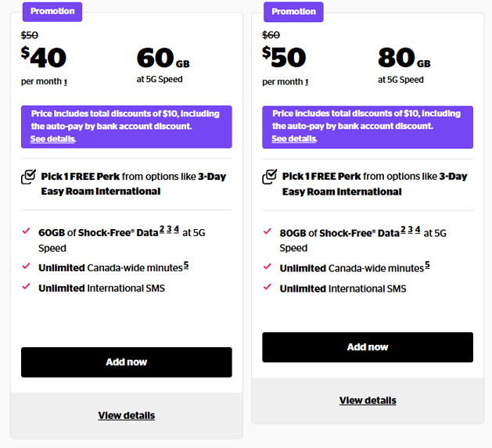Click Add now on the $50 plan
Viewport: 492px width, 448px height.
click(367, 347)
